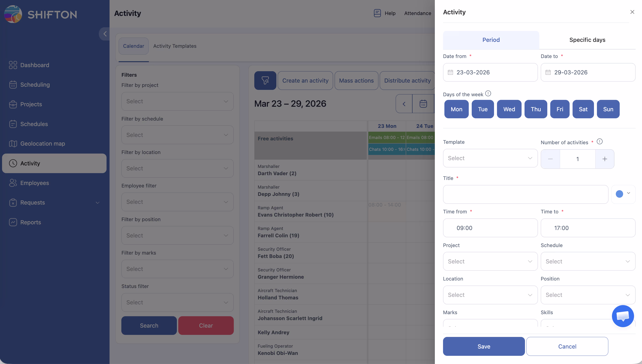
Task: Open Geolocation map in sidebar
Action: click(x=43, y=144)
